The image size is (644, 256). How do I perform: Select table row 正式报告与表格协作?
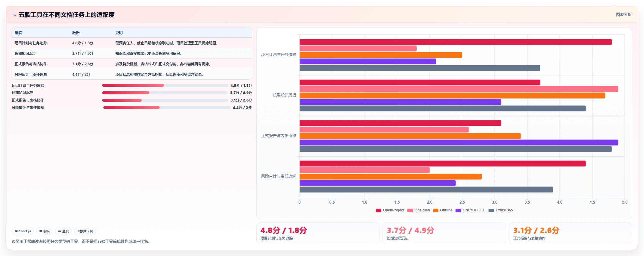tap(132, 64)
